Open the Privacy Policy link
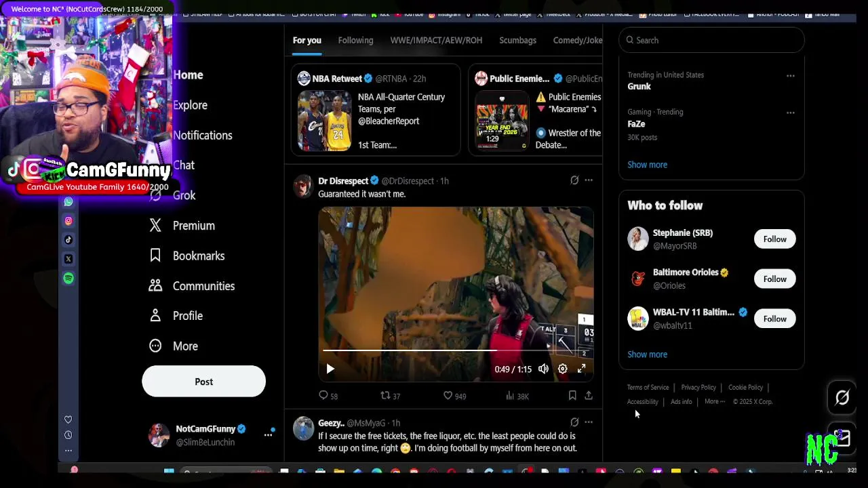The image size is (868, 488). coord(698,388)
